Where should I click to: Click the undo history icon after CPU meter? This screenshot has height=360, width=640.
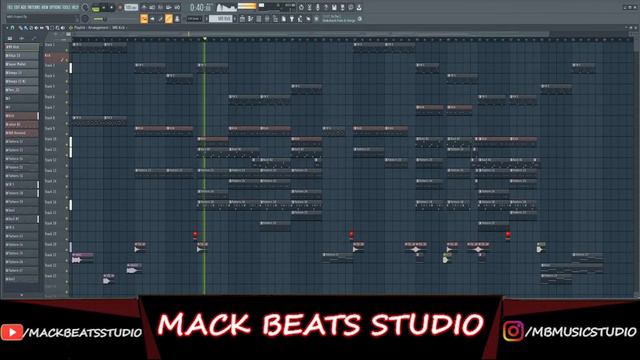(301, 7)
